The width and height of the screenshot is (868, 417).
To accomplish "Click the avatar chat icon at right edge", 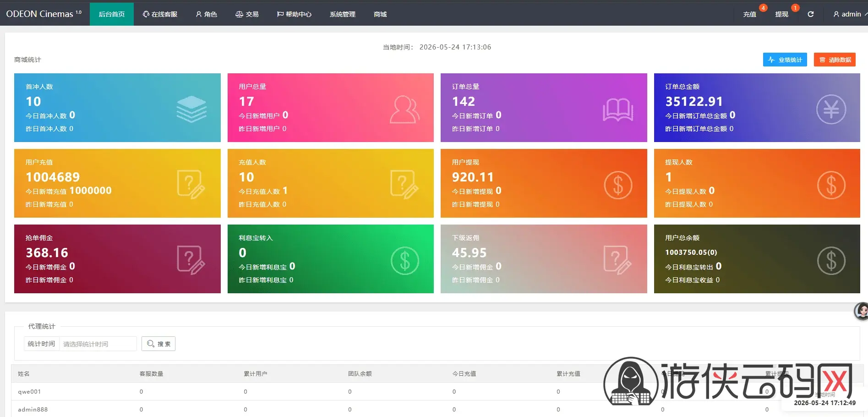I will click(x=862, y=311).
